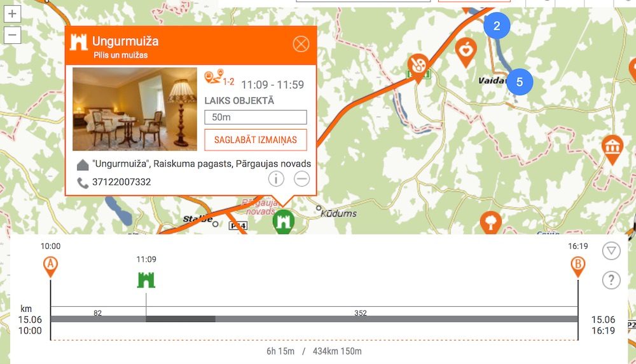Select the blue cluster marker labeled 5
The height and width of the screenshot is (364, 636).
(x=519, y=82)
